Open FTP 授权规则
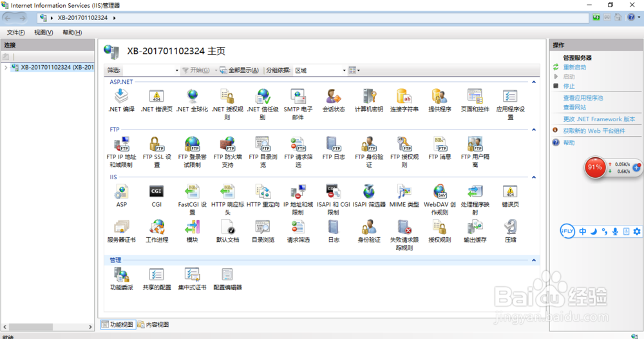 [404, 152]
